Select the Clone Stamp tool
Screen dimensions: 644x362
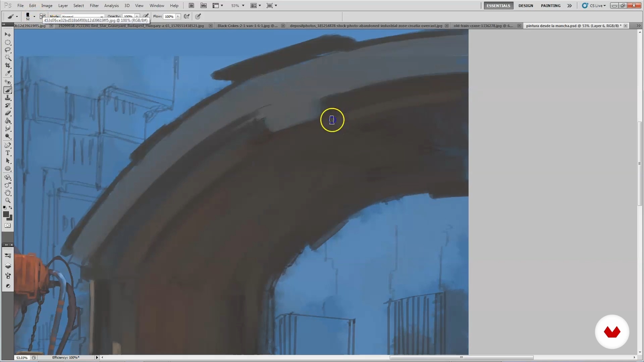(x=8, y=98)
